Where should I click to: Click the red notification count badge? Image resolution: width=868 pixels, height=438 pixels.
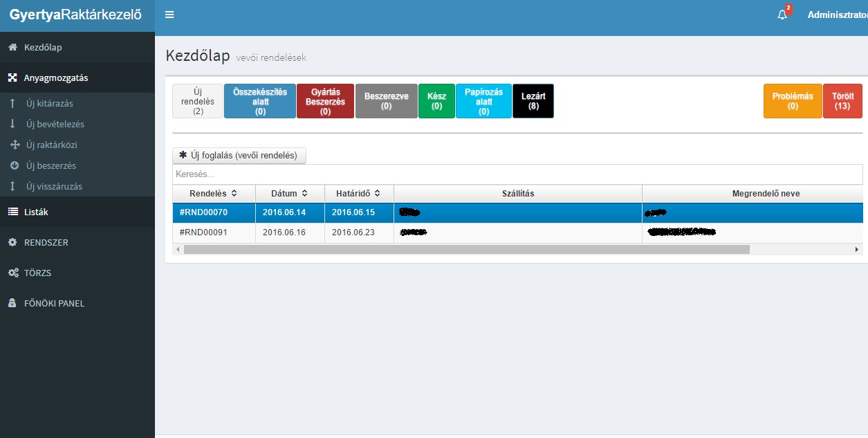[x=788, y=8]
